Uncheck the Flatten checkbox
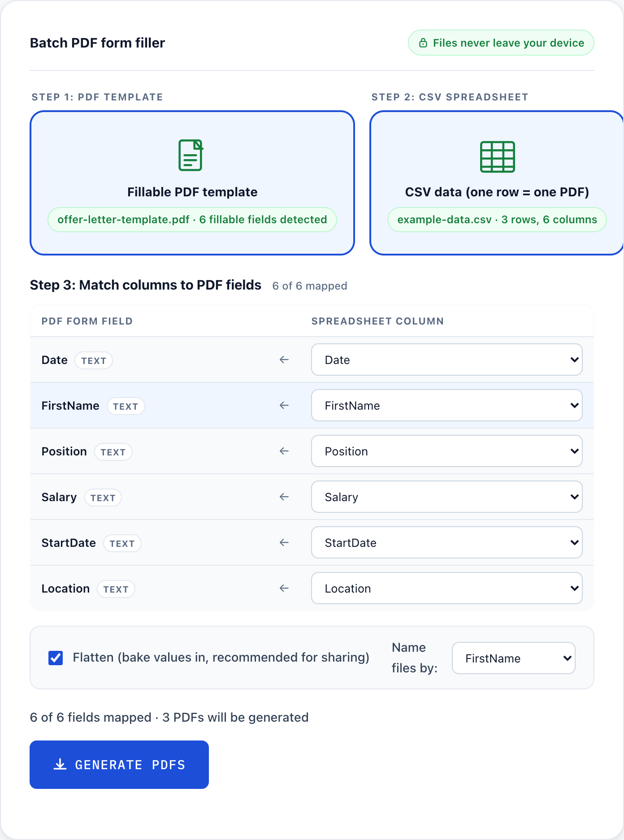This screenshot has height=840, width=624. [x=56, y=658]
